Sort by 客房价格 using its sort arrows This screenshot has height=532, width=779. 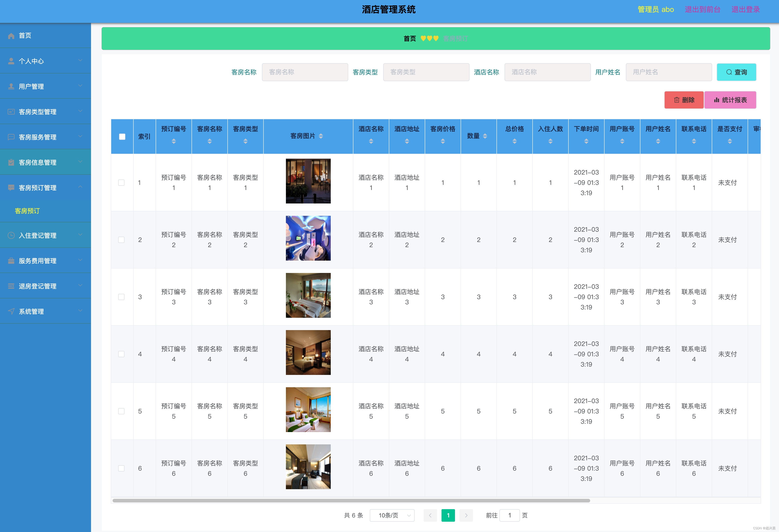(x=443, y=141)
